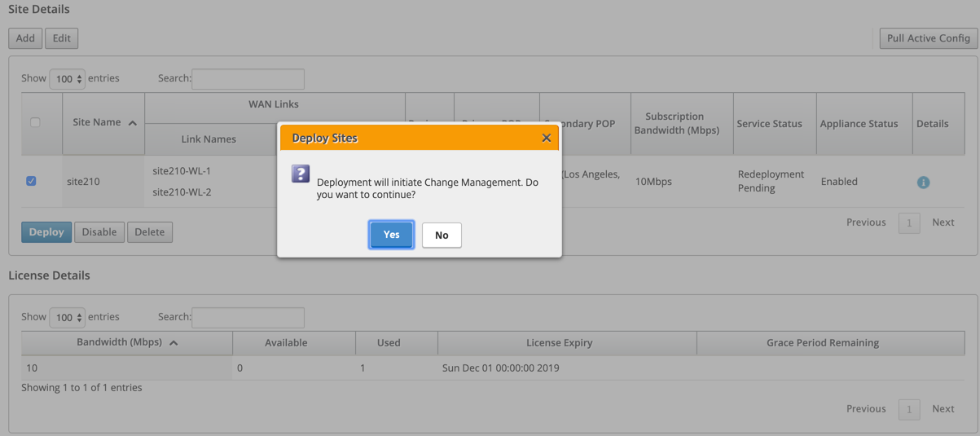
Task: Click the question mark icon in dialog
Action: click(x=301, y=174)
